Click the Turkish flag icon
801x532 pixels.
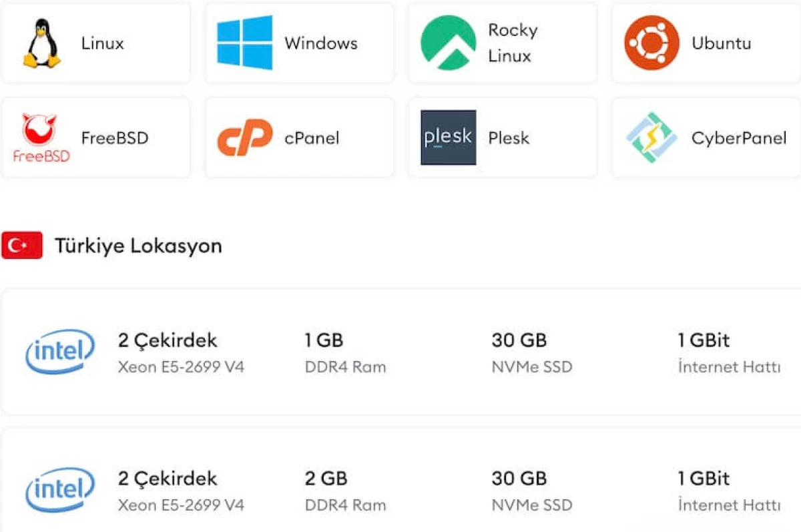[22, 246]
